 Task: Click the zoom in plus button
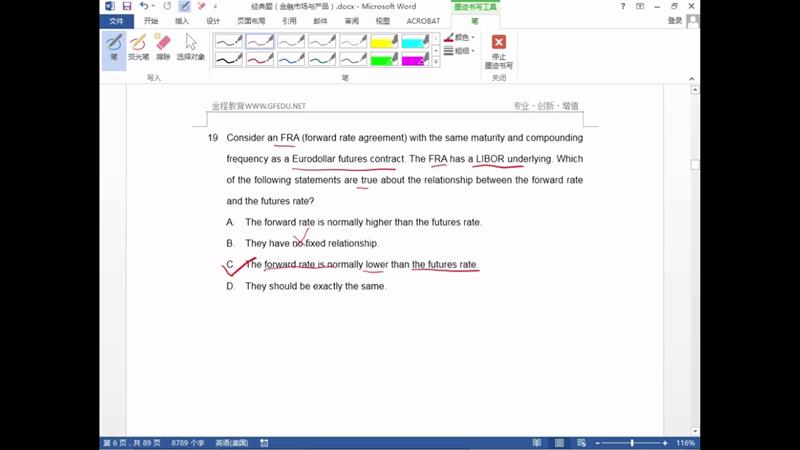[665, 443]
